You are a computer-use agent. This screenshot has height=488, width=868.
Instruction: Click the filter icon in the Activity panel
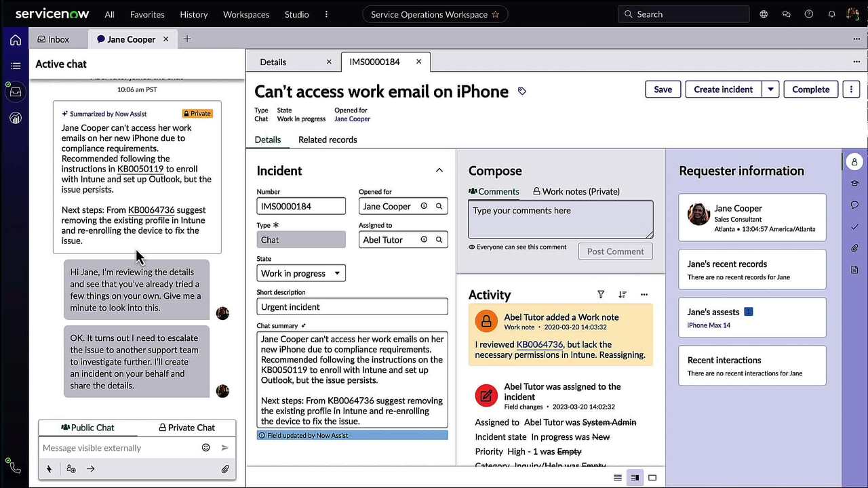[601, 294]
